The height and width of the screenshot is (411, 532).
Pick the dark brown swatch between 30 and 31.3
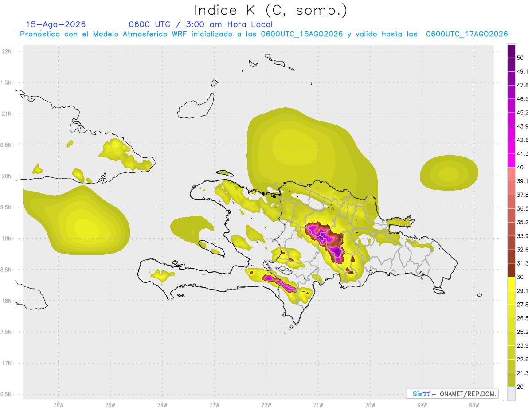coord(512,270)
